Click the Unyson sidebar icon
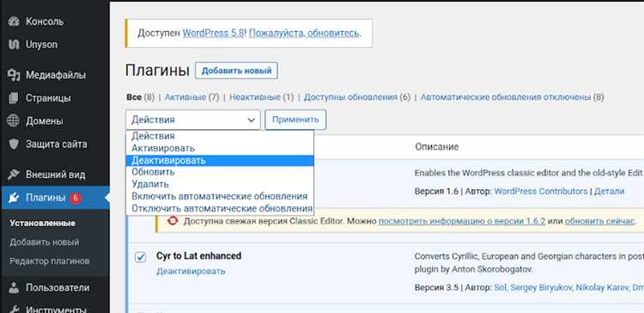The height and width of the screenshot is (313, 644). (x=14, y=45)
